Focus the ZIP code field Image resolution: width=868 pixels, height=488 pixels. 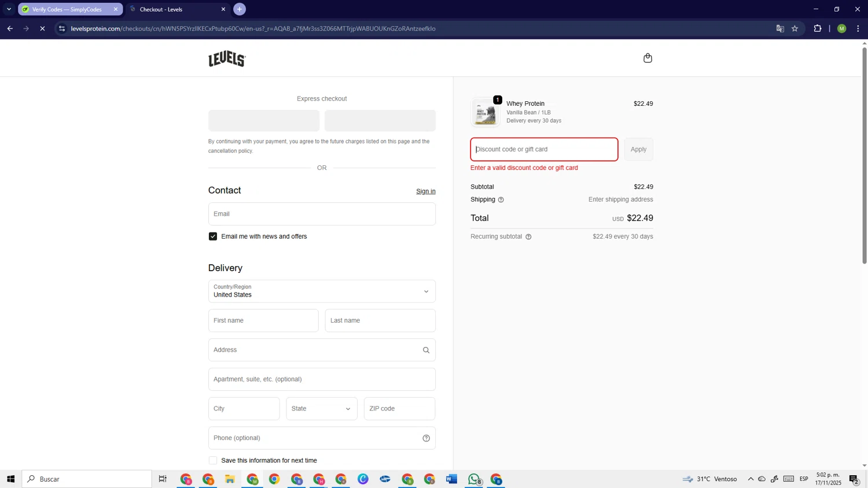[399, 409]
